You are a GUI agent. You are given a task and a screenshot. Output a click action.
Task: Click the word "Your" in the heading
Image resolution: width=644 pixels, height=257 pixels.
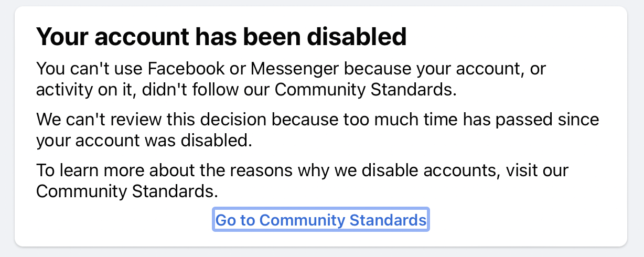pos(60,37)
